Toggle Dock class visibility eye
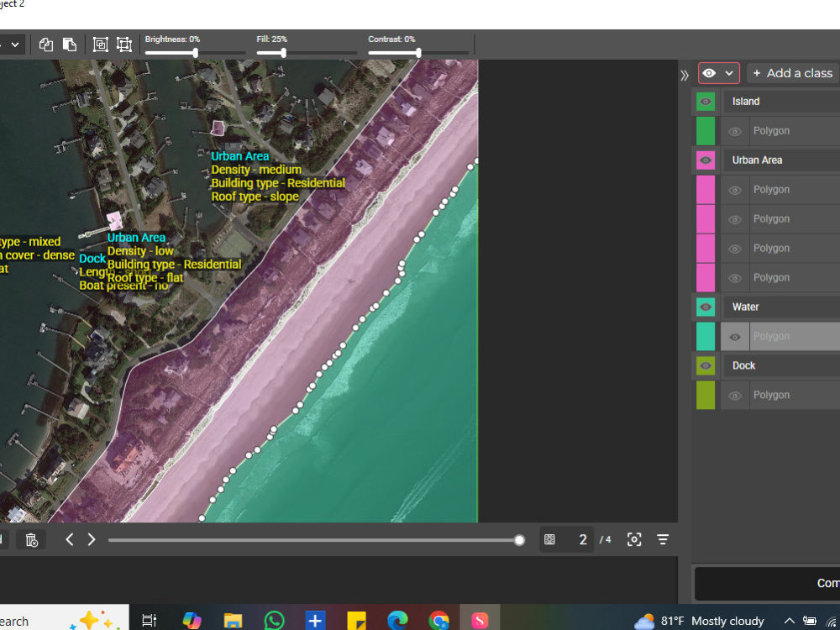 click(x=706, y=366)
